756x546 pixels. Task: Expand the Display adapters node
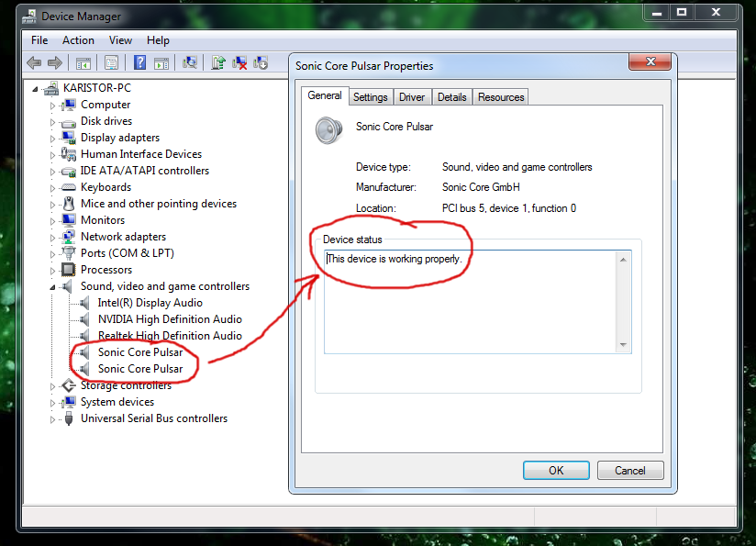coord(52,139)
